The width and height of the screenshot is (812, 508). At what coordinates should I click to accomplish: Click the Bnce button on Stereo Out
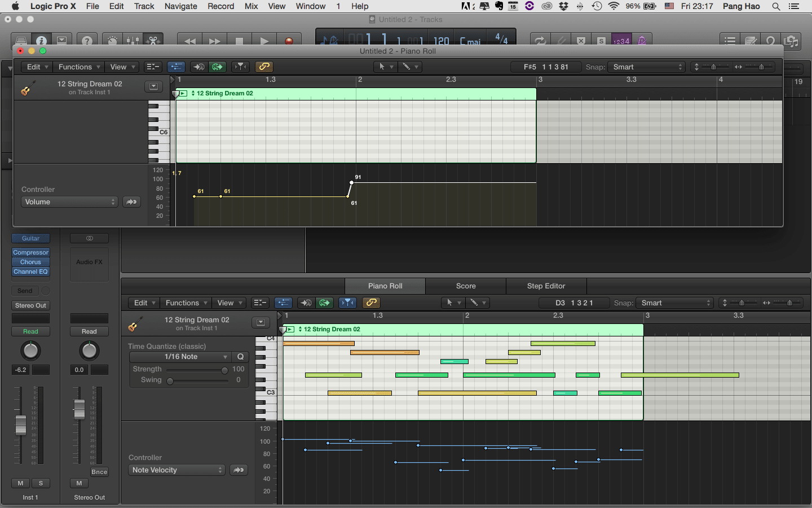(x=99, y=472)
